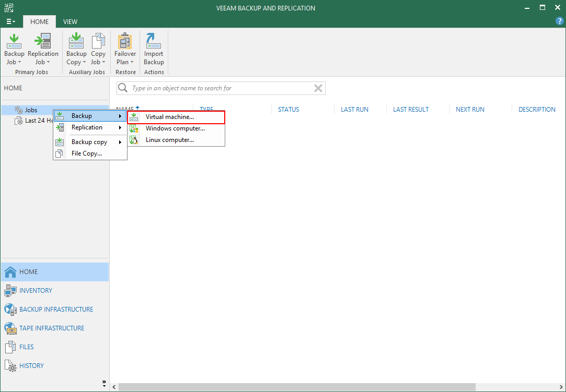Sort by the NEXT RUN column header
The width and height of the screenshot is (566, 392).
(470, 109)
